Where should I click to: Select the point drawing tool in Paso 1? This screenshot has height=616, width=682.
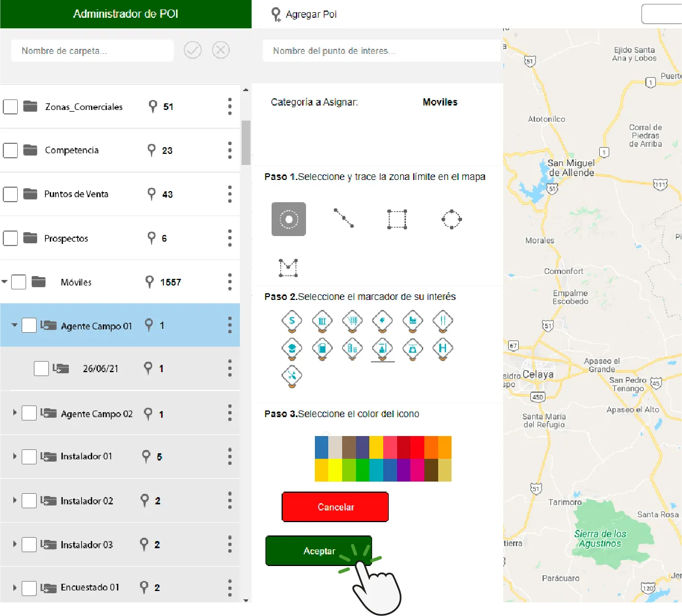pyautogui.click(x=289, y=219)
